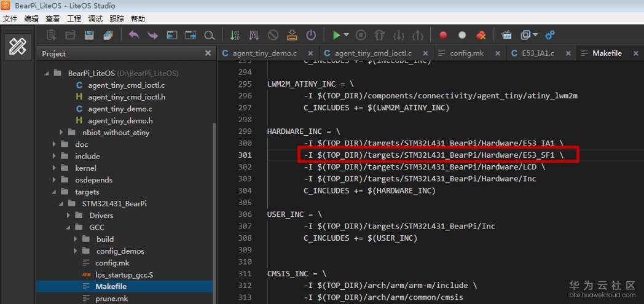Collapse the targets folder
Screen dimensions: 644x304
[54, 192]
